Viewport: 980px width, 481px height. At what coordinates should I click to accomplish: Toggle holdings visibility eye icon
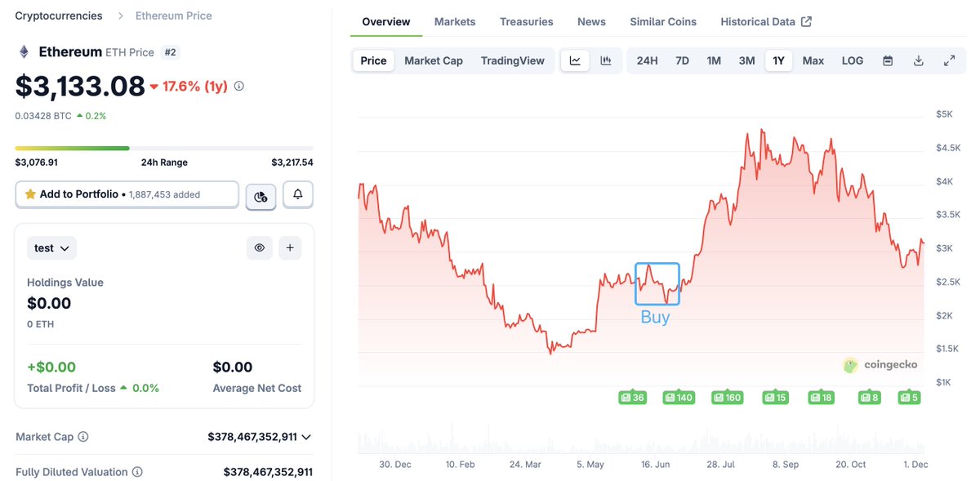[260, 247]
